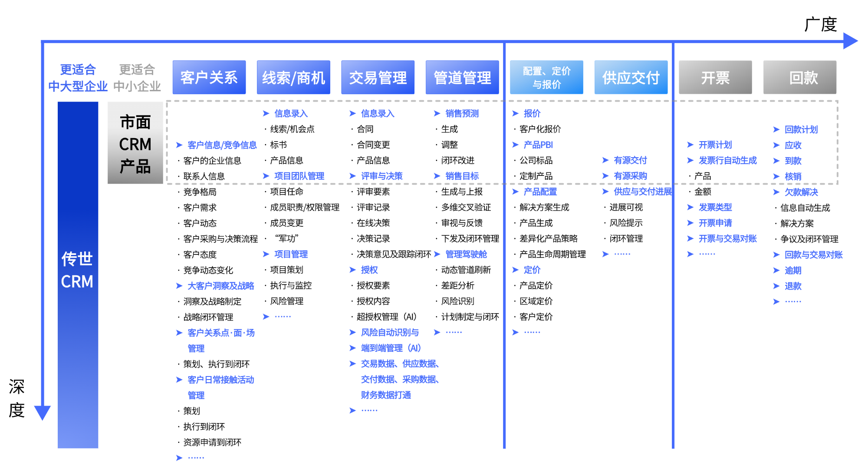Image resolution: width=868 pixels, height=469 pixels.
Task: Click the 决策意见及跟踪闭环 item
Action: 394,254
